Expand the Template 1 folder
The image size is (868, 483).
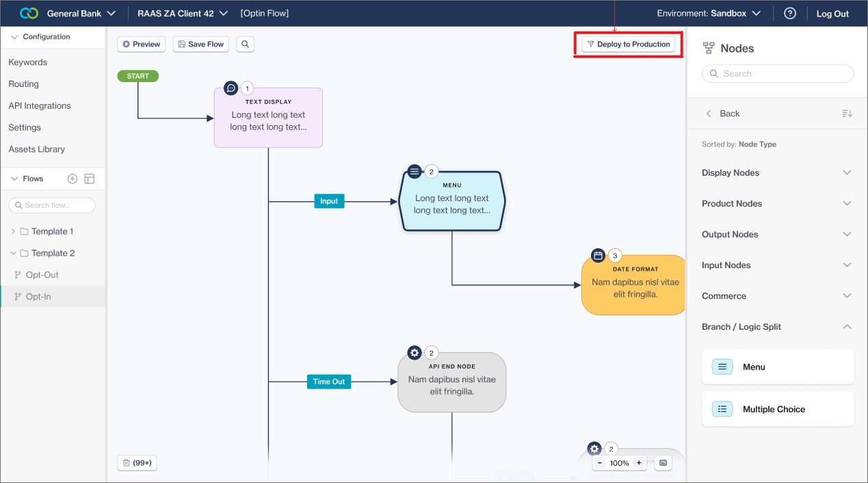point(13,231)
